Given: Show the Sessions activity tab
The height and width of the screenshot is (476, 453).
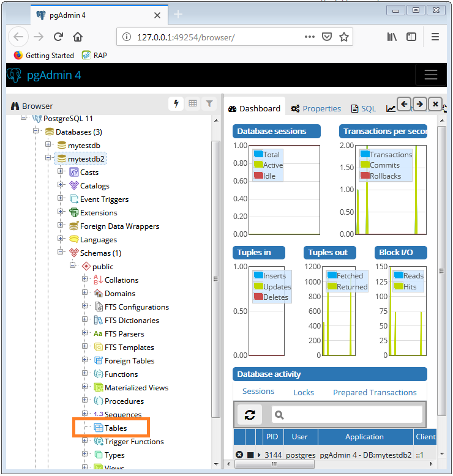Looking at the screenshot, I should point(258,392).
